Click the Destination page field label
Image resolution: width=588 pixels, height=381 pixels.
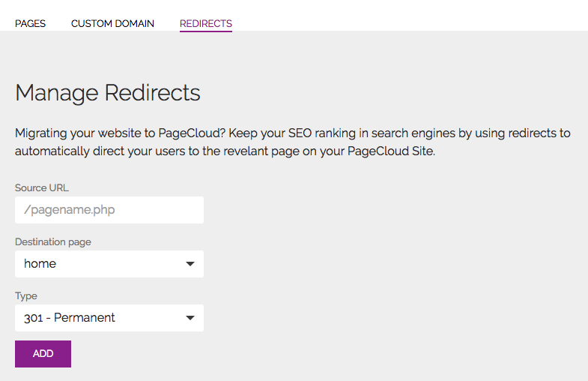53,241
